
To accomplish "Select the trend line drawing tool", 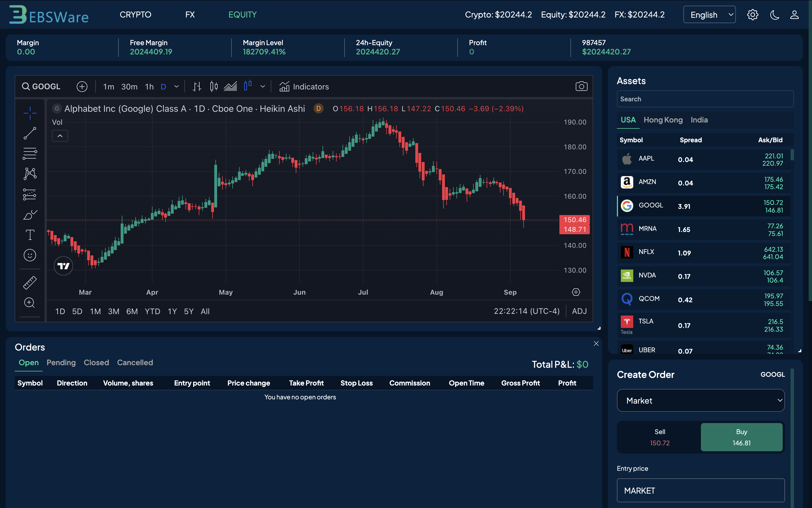I will pyautogui.click(x=30, y=133).
